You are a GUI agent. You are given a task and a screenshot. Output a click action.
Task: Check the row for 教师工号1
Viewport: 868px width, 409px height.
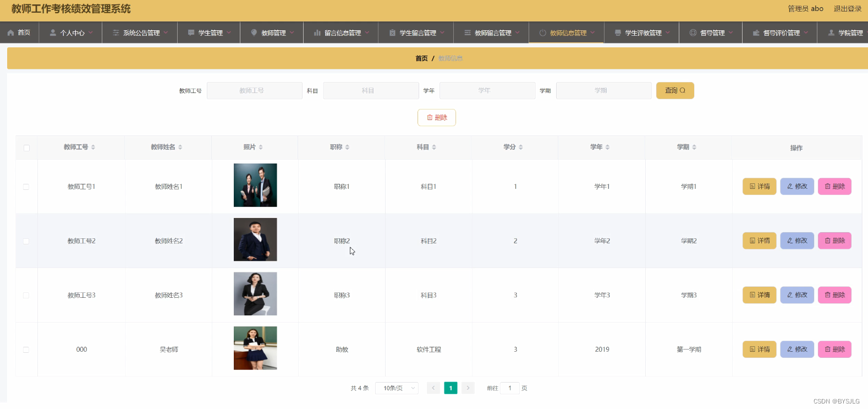point(26,187)
